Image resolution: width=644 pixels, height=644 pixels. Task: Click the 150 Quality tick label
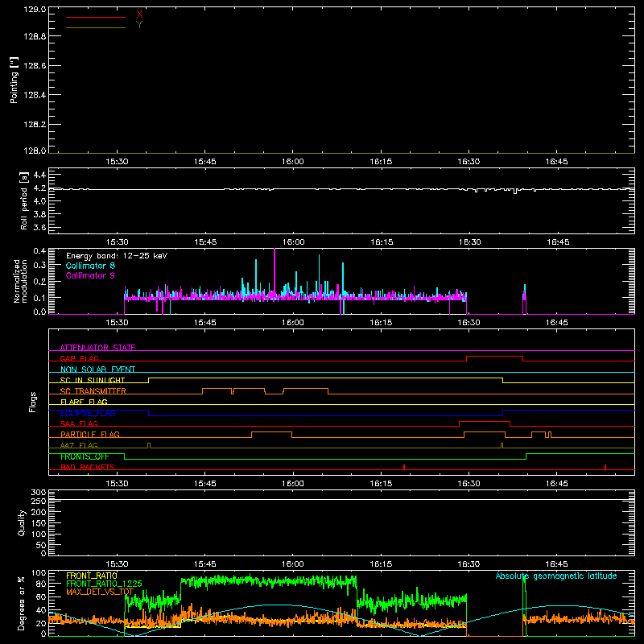pyautogui.click(x=39, y=523)
